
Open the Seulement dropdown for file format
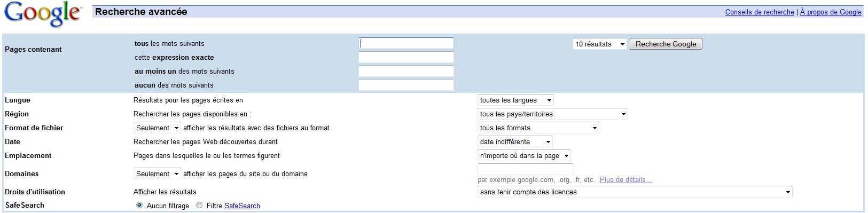coord(157,128)
